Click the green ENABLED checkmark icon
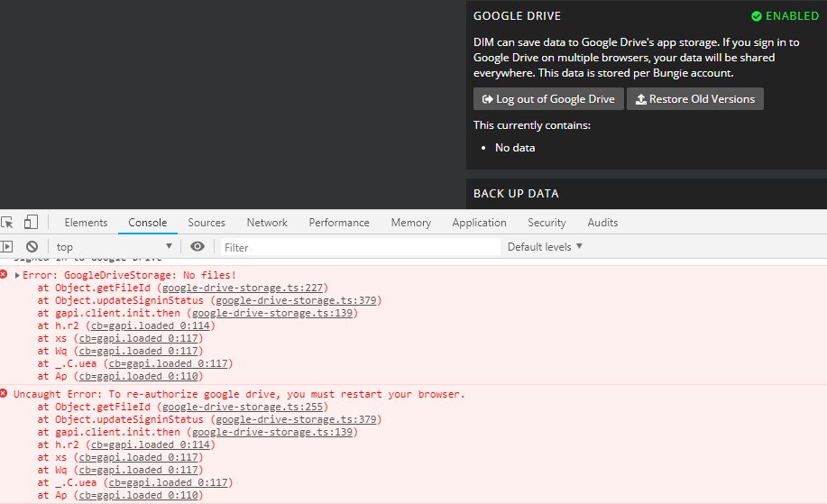 (x=757, y=16)
